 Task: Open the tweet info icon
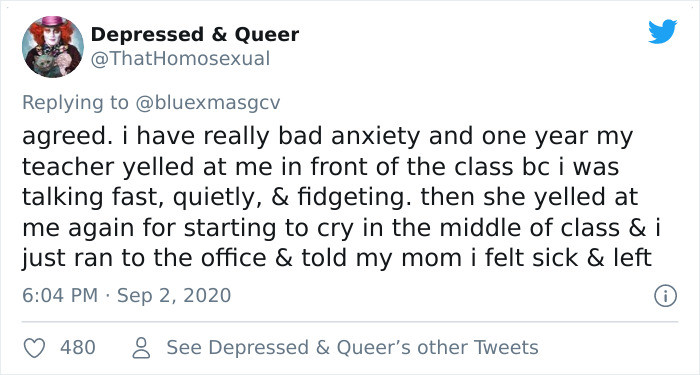[665, 296]
